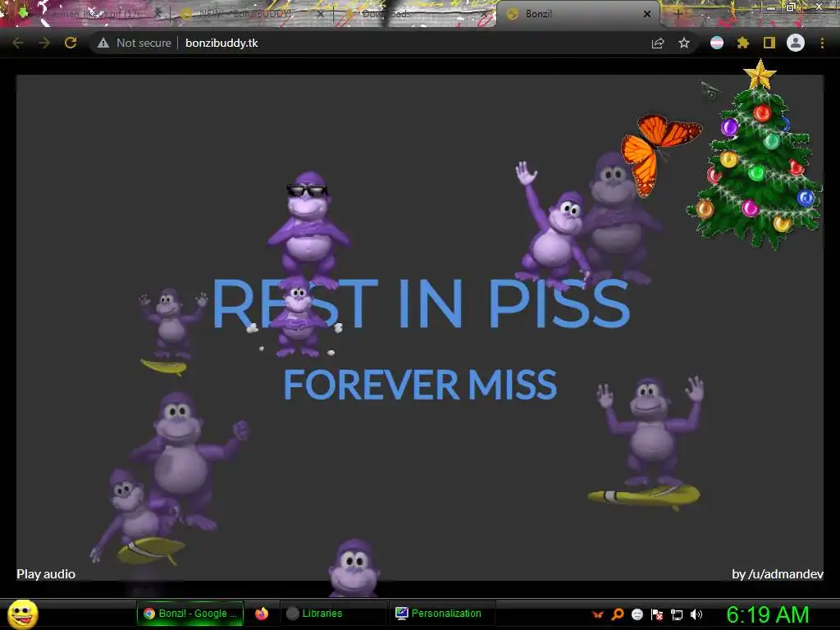Launch Firefox from the taskbar

[262, 614]
